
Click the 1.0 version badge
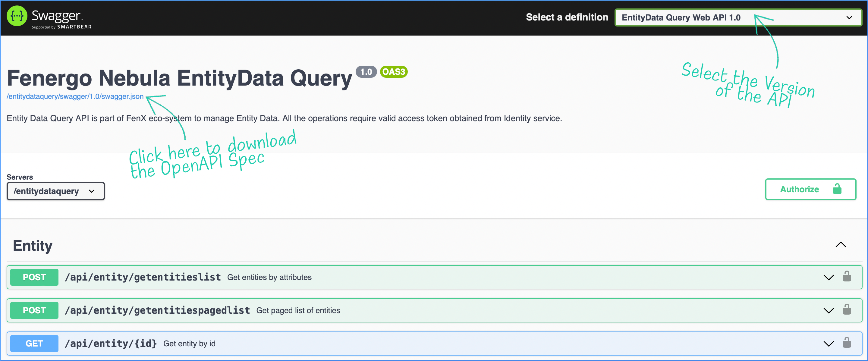click(366, 72)
